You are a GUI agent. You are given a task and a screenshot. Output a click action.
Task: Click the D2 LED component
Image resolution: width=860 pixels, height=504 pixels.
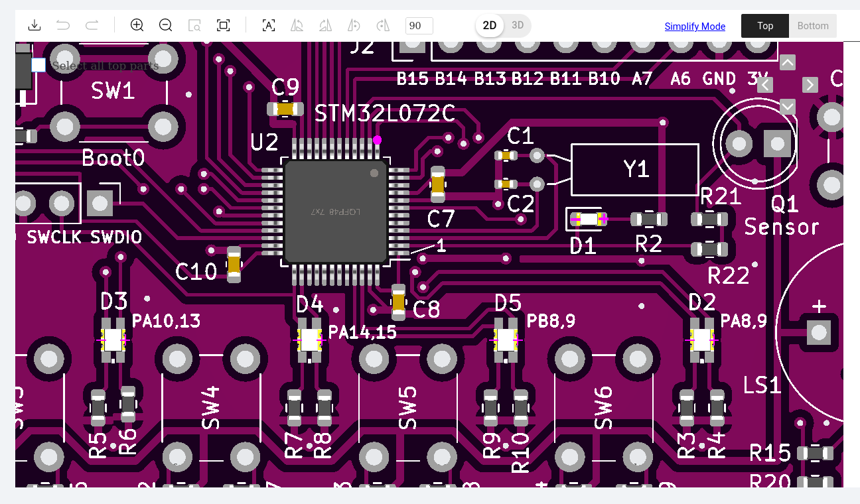pos(703,340)
